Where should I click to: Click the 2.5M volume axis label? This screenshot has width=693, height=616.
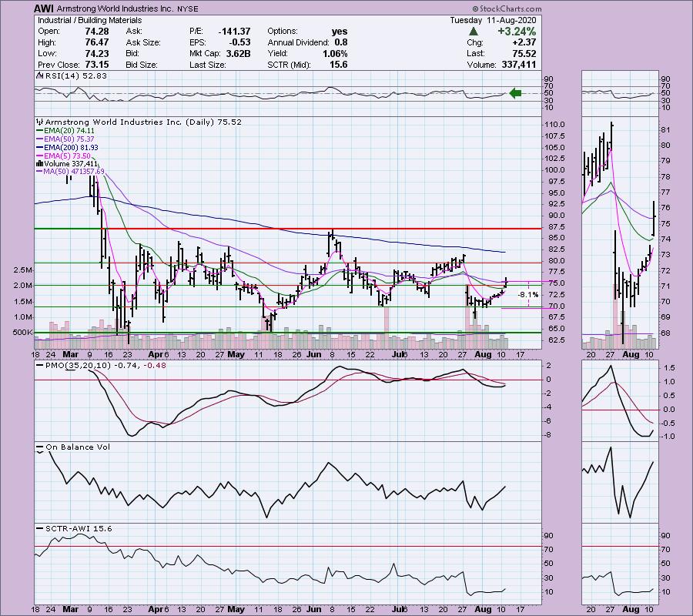[x=22, y=270]
